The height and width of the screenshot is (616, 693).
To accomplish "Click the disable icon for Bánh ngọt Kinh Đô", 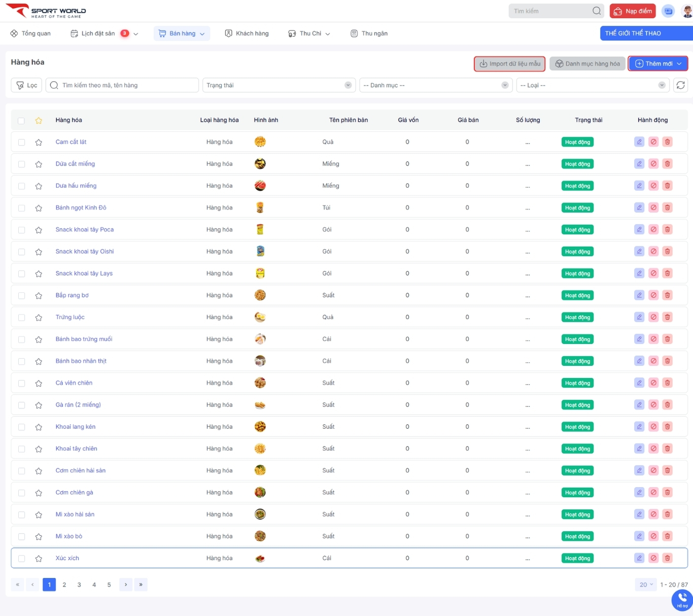I will [x=653, y=208].
